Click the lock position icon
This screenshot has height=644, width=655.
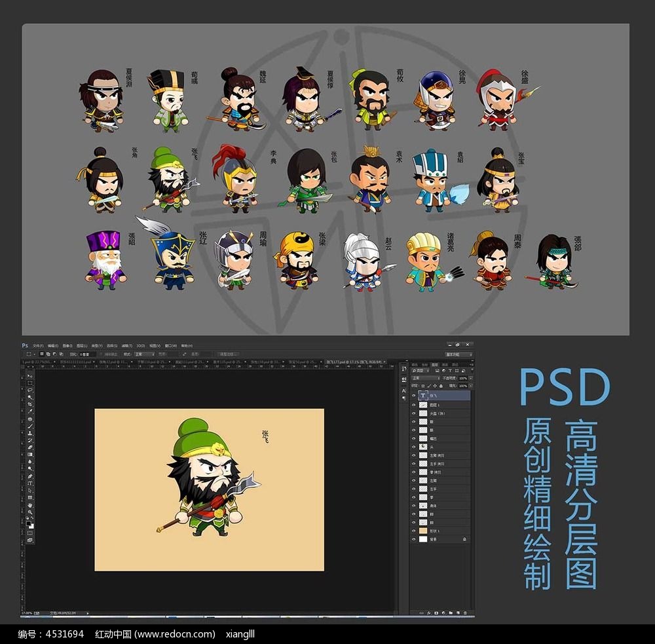435,386
